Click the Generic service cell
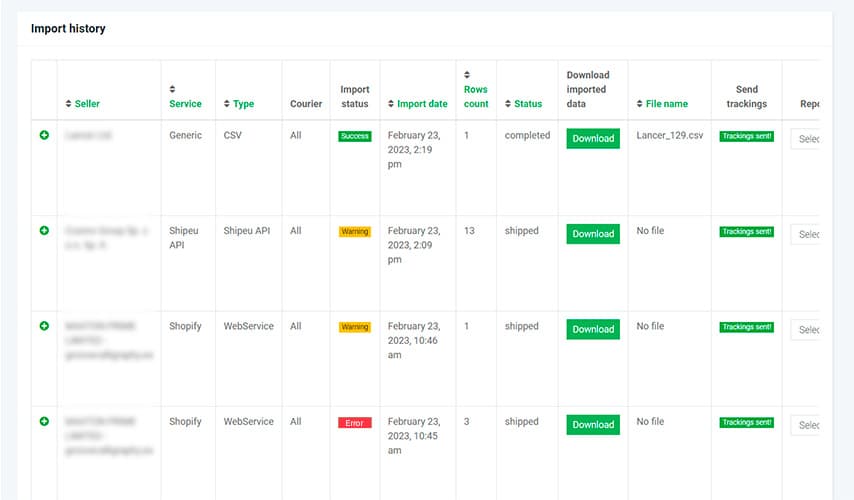This screenshot has height=500, width=854. [185, 135]
